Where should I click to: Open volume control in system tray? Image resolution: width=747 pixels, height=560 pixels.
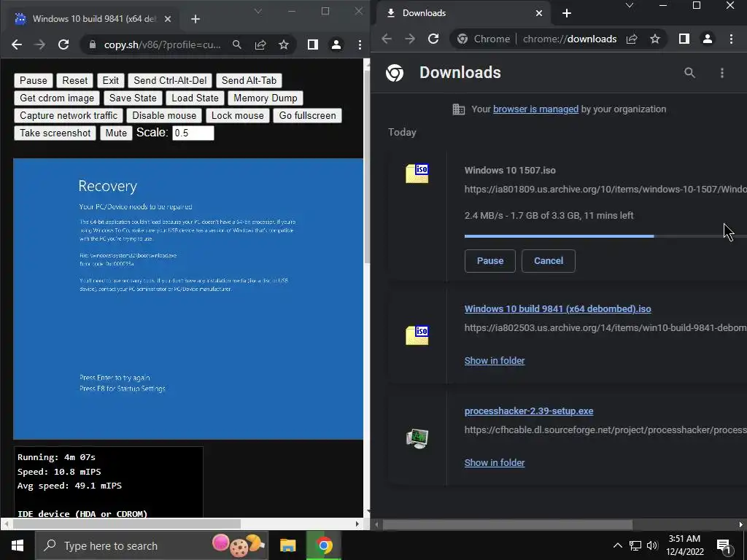click(x=652, y=545)
